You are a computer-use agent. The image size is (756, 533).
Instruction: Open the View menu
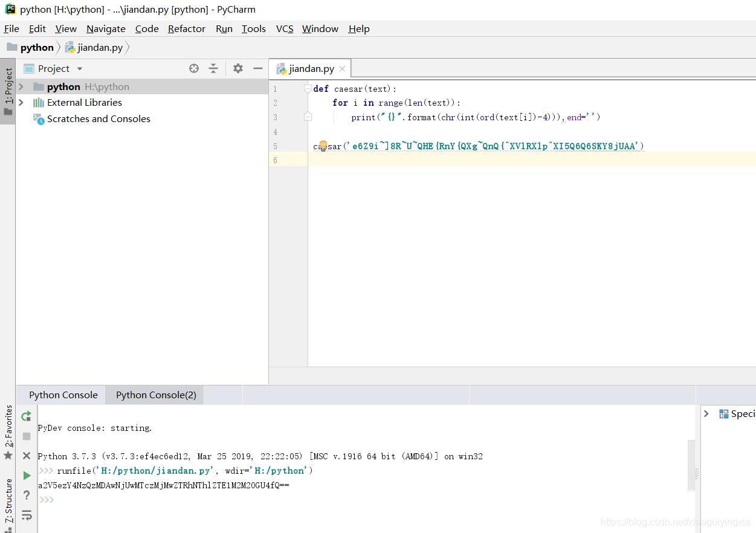(66, 28)
